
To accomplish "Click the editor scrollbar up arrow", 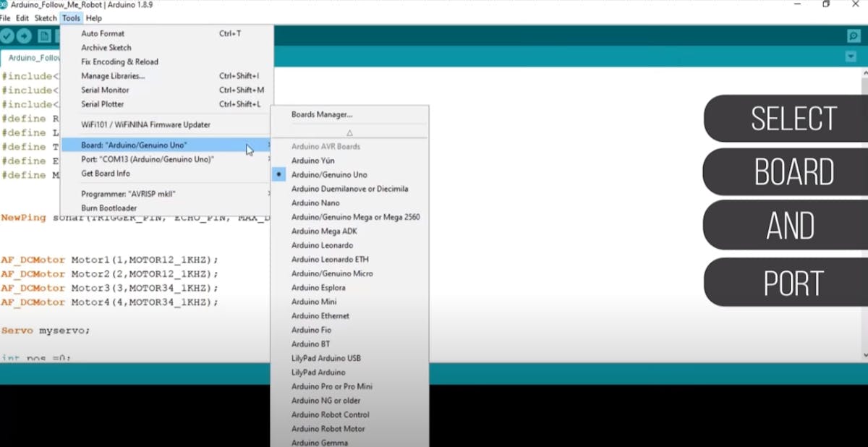I will point(864,72).
